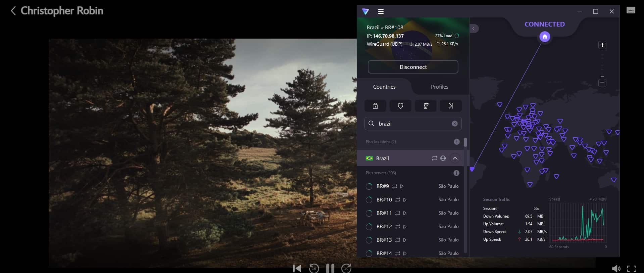
Task: Open the Secure Core lock quick setting
Action: coord(375,106)
